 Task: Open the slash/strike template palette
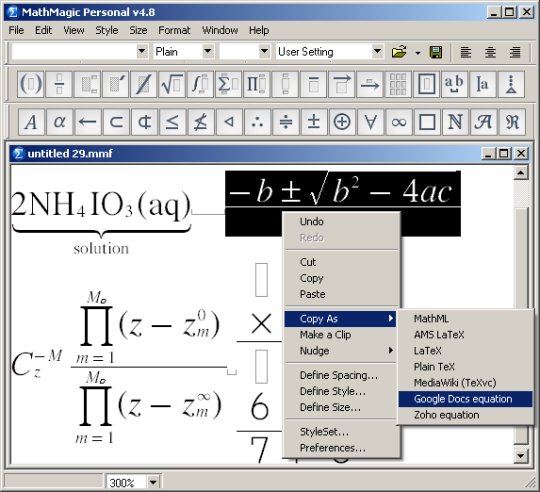[144, 84]
